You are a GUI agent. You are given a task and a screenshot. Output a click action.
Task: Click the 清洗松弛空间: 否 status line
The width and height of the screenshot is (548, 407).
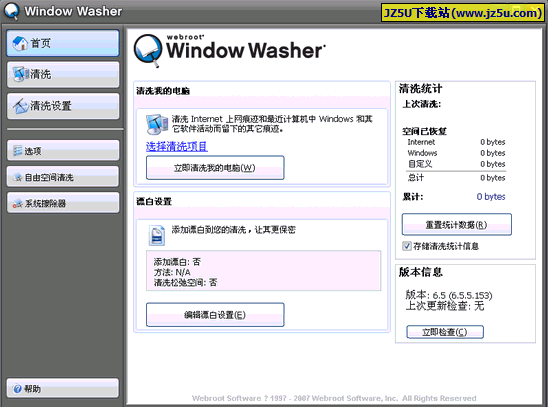pyautogui.click(x=185, y=282)
